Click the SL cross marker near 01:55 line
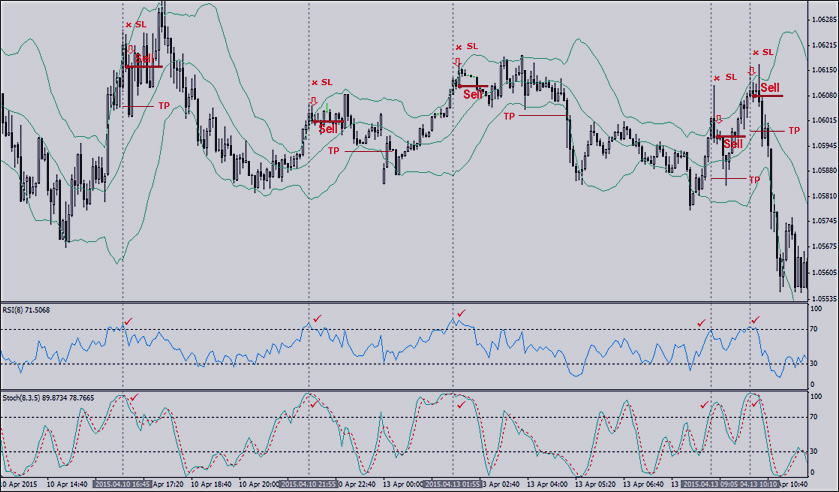The image size is (839, 492). coord(458,47)
